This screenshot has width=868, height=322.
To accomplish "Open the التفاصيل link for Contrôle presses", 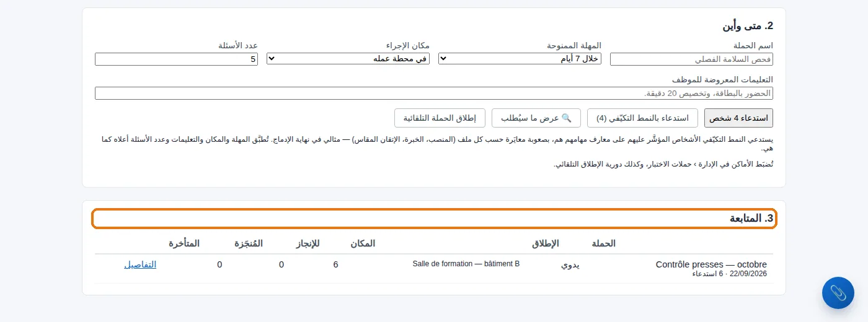I will [140, 264].
